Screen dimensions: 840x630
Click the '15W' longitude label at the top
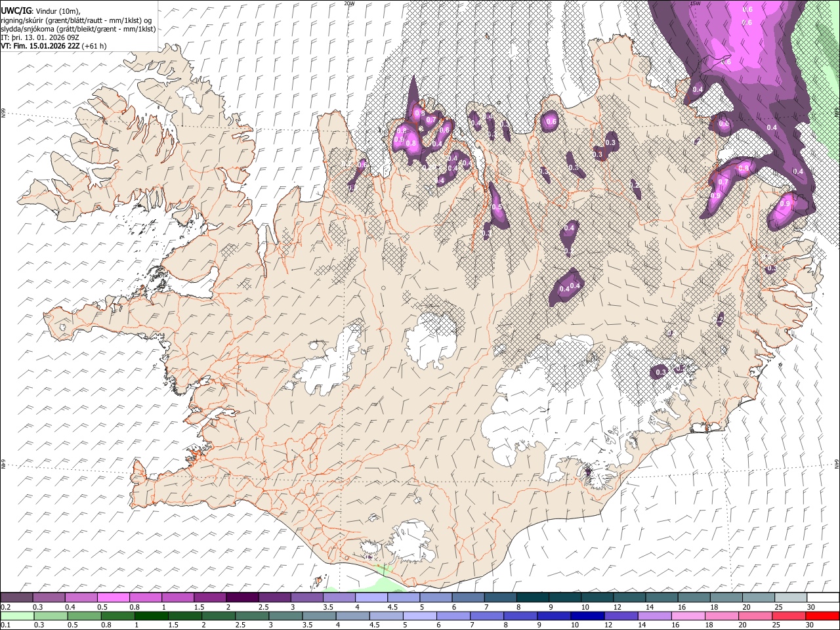pyautogui.click(x=695, y=3)
